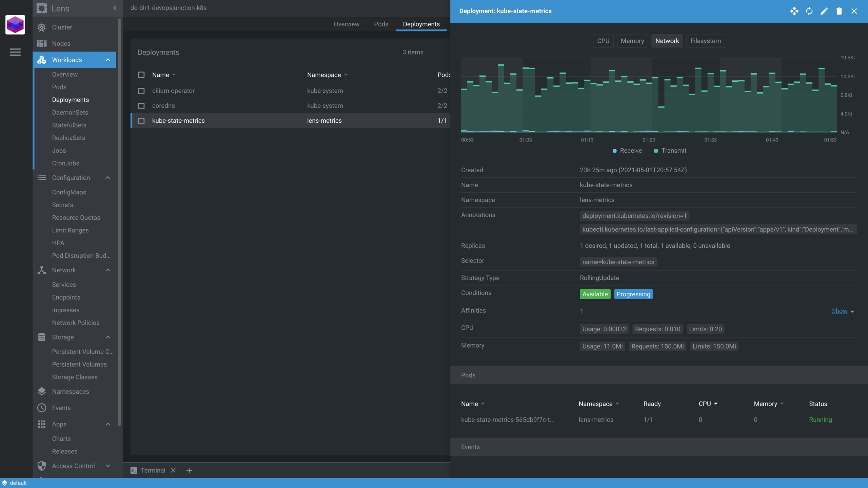Edit deployment with the pencil icon

(824, 11)
